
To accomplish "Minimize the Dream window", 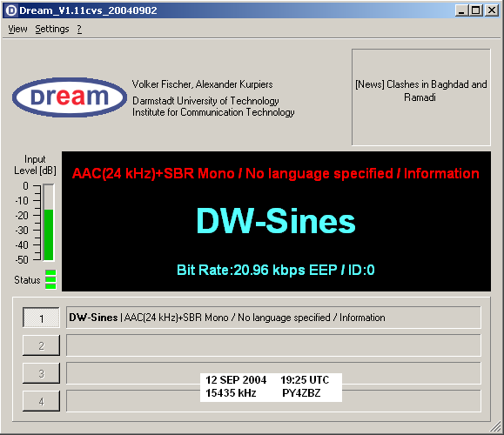I will pyautogui.click(x=462, y=10).
